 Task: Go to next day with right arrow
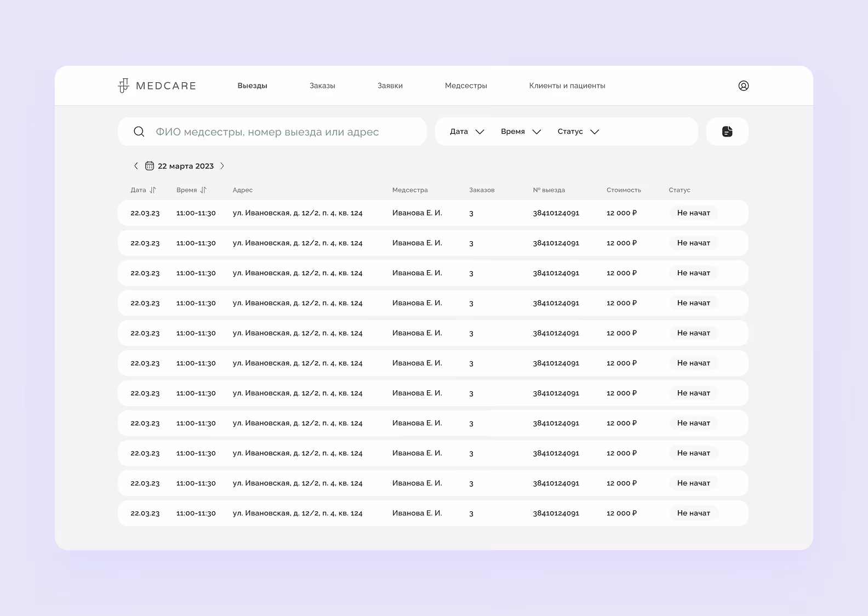click(222, 166)
